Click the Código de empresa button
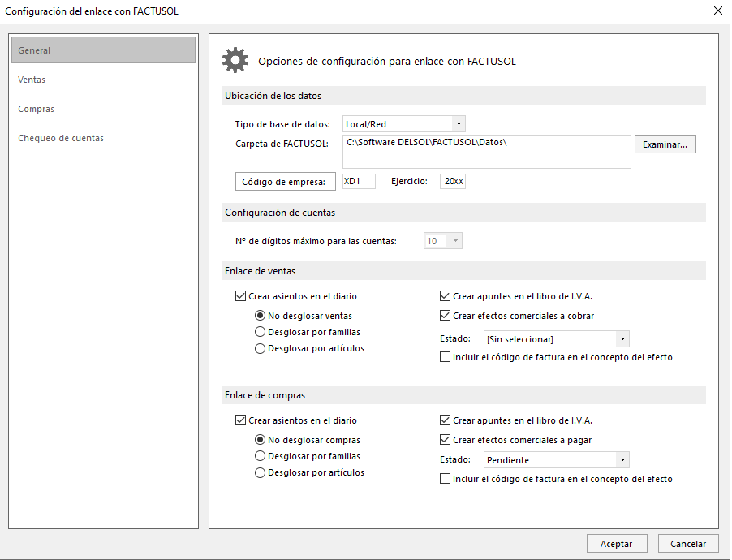Viewport: 732px width, 560px height. click(285, 182)
